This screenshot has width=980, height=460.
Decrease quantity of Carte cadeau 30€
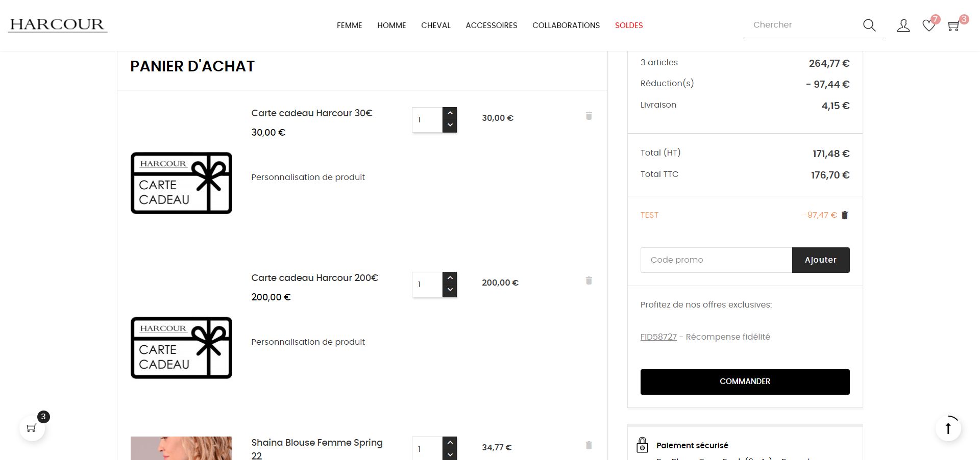coord(450,125)
